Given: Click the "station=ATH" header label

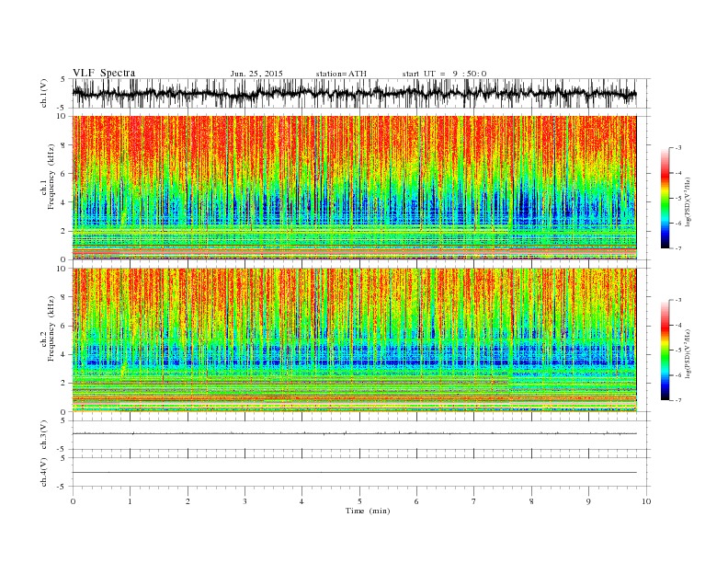Looking at the screenshot, I should pyautogui.click(x=341, y=74).
